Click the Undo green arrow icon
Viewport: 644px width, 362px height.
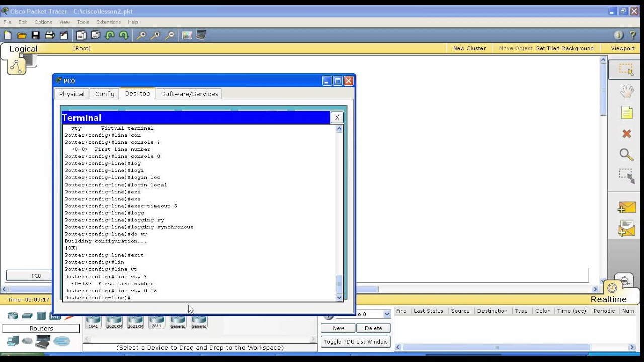coord(109,35)
